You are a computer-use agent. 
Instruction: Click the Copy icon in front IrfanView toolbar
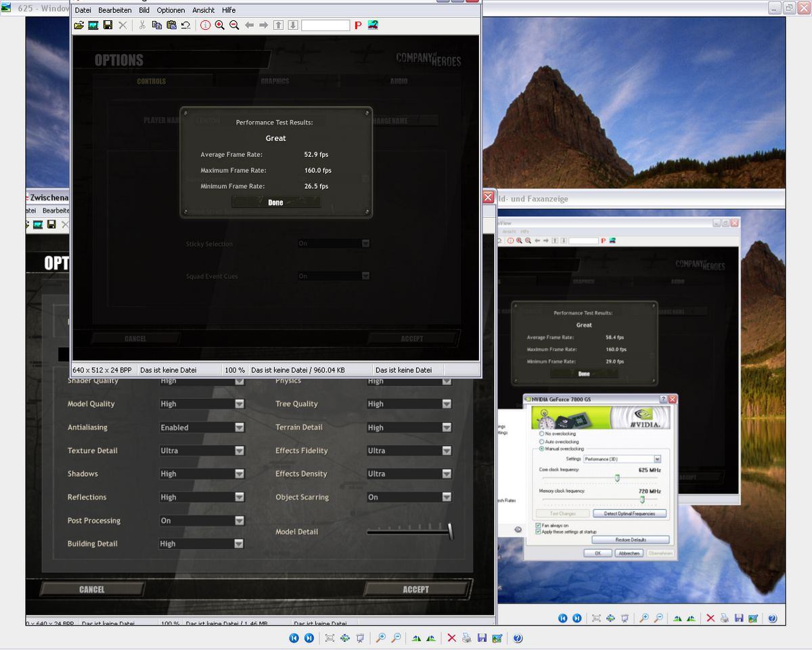(x=157, y=25)
